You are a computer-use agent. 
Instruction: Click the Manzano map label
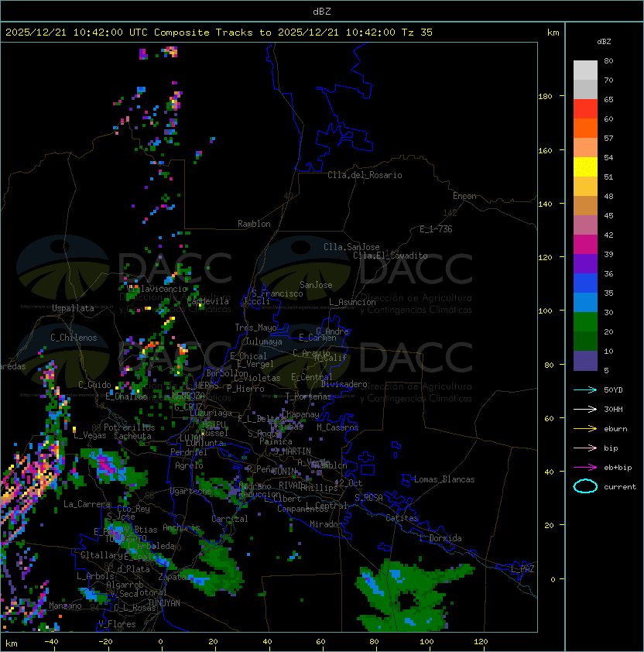tap(65, 606)
